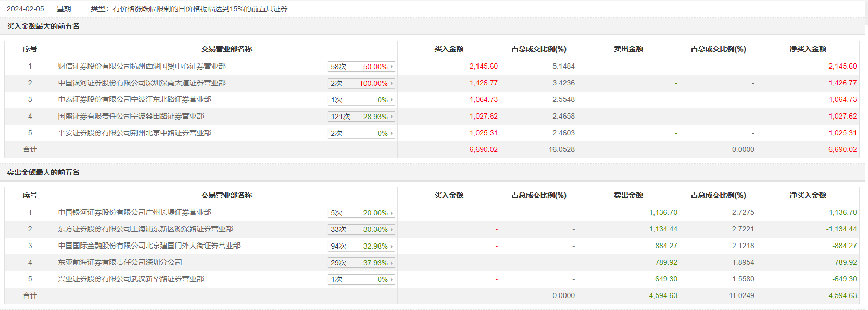The image size is (868, 310).
Task: Click the 净买入金额 header in buy table
Action: pos(808,49)
